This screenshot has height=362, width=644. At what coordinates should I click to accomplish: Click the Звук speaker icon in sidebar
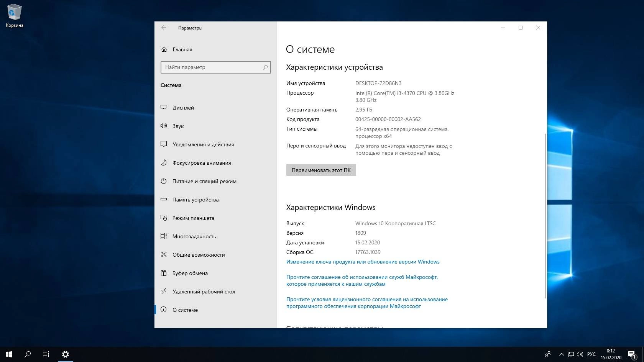coord(164,126)
